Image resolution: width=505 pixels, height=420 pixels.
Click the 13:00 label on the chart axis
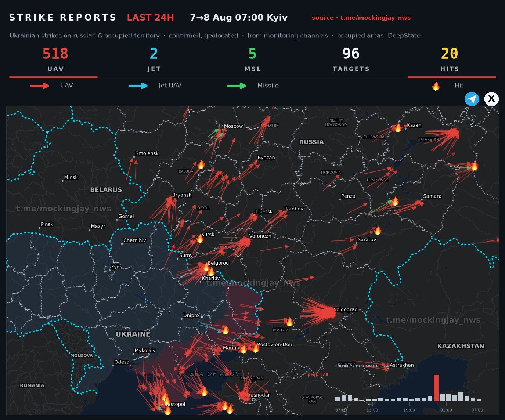(x=372, y=410)
